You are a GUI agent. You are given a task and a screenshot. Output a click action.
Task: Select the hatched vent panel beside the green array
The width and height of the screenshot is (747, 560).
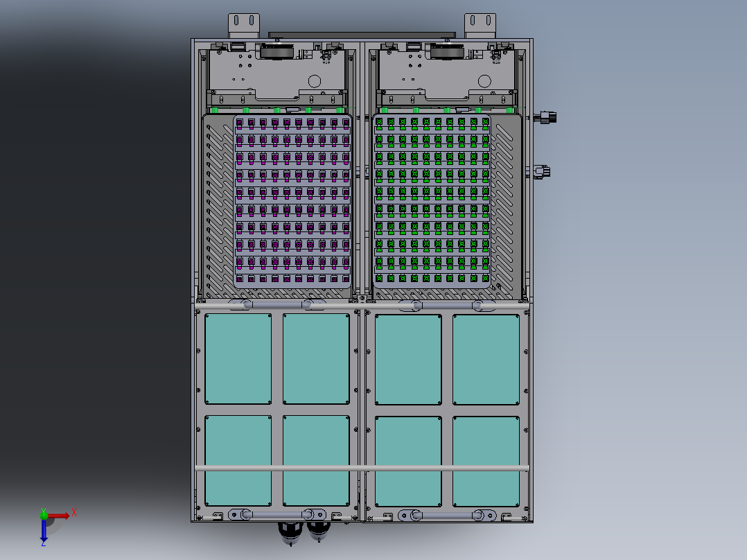click(x=505, y=205)
